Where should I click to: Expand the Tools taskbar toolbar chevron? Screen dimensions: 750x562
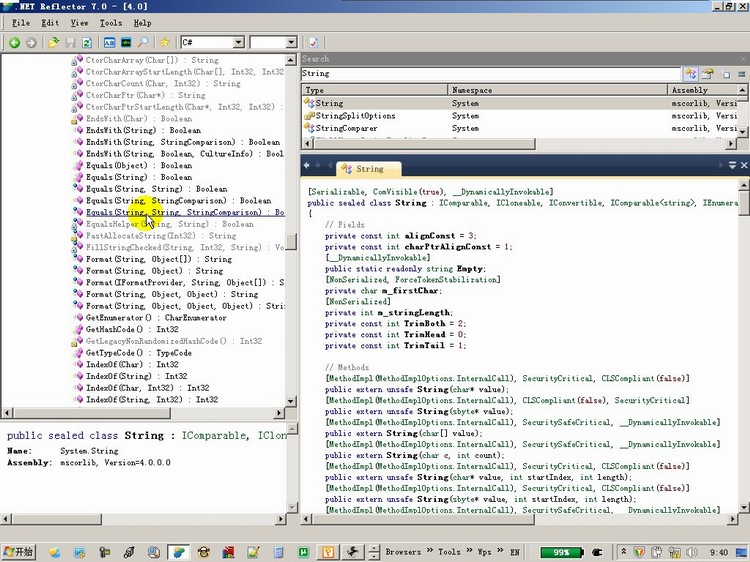click(469, 551)
